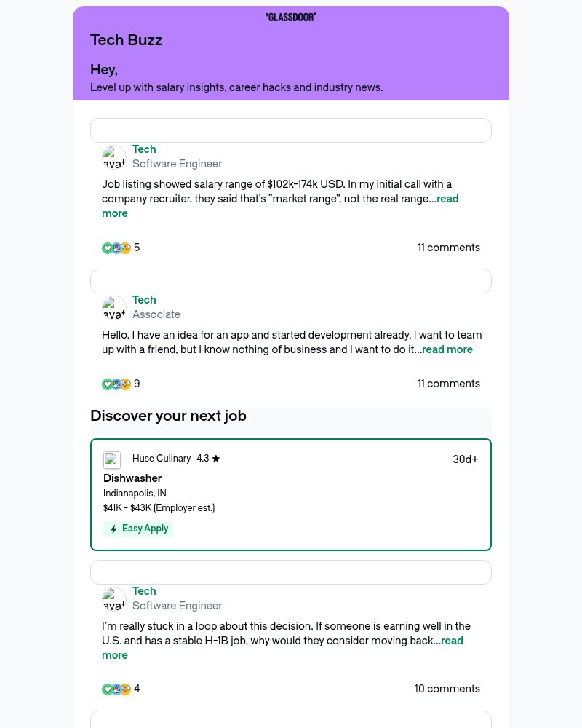Click the Tech Buzz newsletter heading
Image resolution: width=582 pixels, height=728 pixels.
(x=126, y=40)
